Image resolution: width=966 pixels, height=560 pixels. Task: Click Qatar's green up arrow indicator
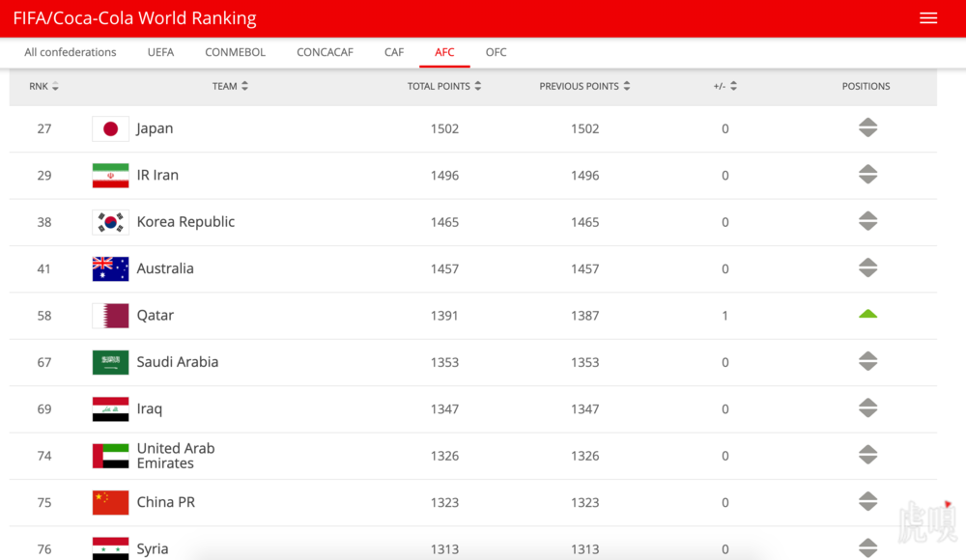pyautogui.click(x=867, y=314)
